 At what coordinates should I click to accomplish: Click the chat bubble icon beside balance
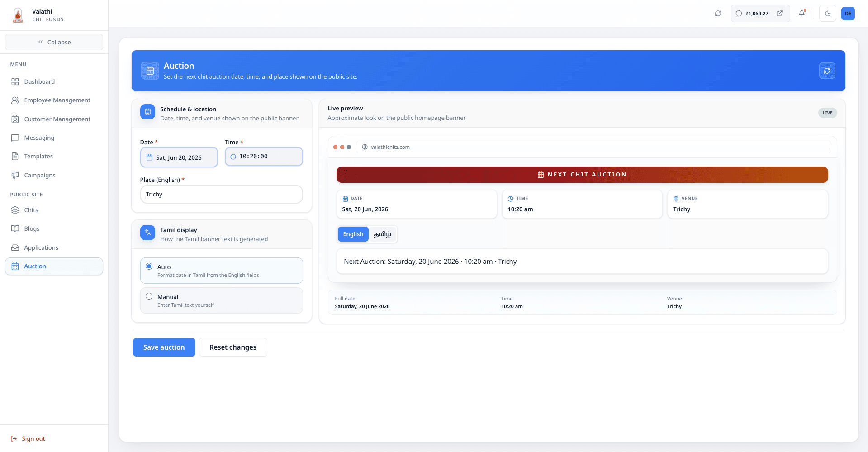pos(739,14)
